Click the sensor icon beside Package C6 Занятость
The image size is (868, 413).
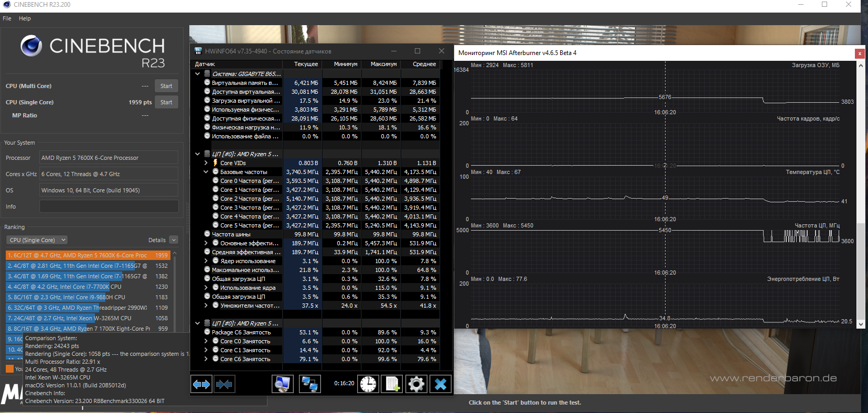click(207, 332)
